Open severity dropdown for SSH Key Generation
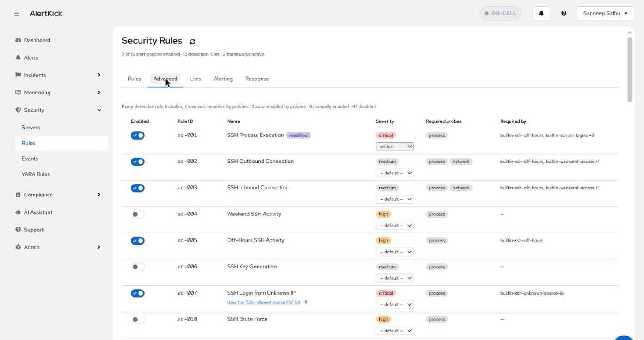This screenshot has width=644, height=340. coord(394,278)
